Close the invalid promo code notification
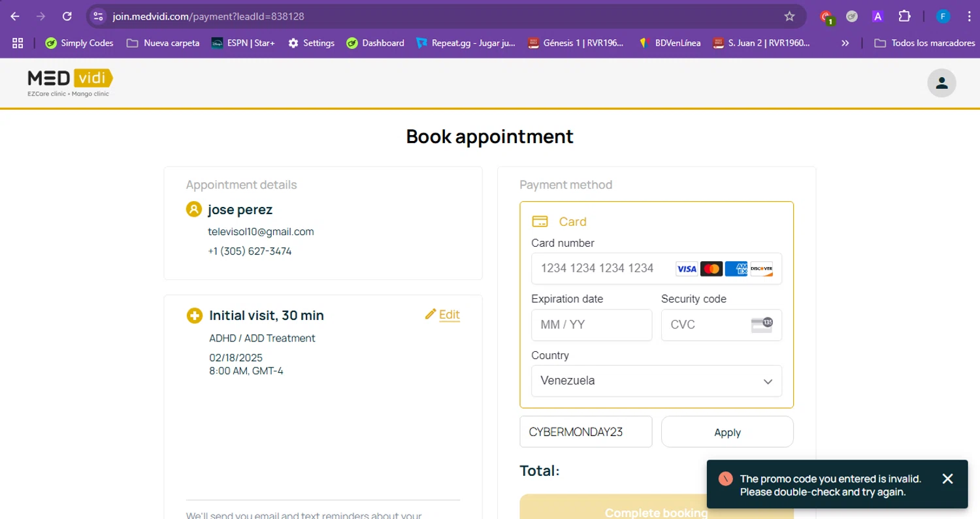This screenshot has width=980, height=519. [x=947, y=479]
